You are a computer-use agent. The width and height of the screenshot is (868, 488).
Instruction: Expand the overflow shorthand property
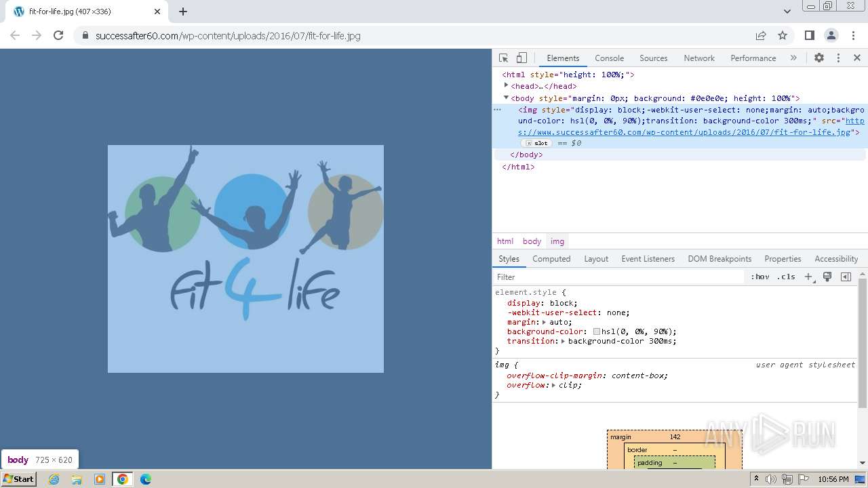pyautogui.click(x=553, y=385)
